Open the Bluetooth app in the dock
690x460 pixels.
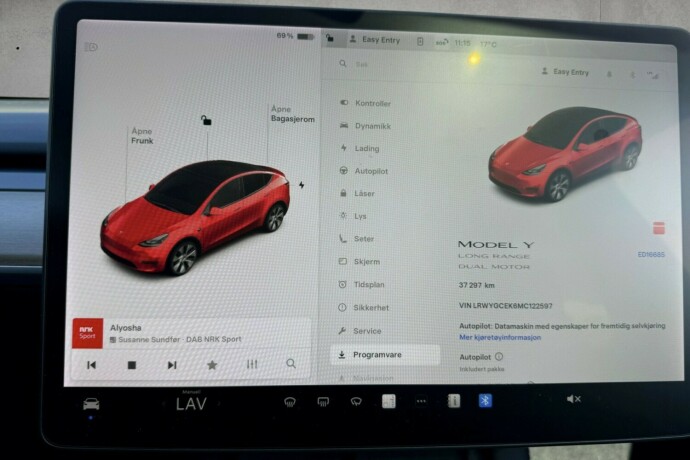(485, 401)
